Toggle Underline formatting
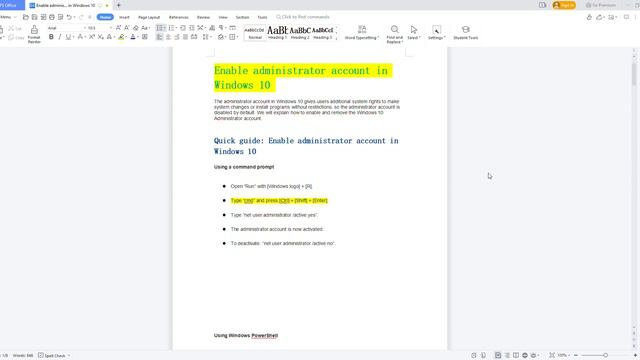The image size is (640, 360). (68, 37)
